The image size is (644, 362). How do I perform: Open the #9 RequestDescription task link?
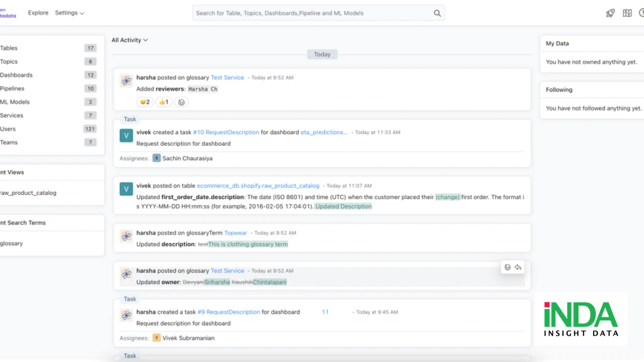click(229, 312)
